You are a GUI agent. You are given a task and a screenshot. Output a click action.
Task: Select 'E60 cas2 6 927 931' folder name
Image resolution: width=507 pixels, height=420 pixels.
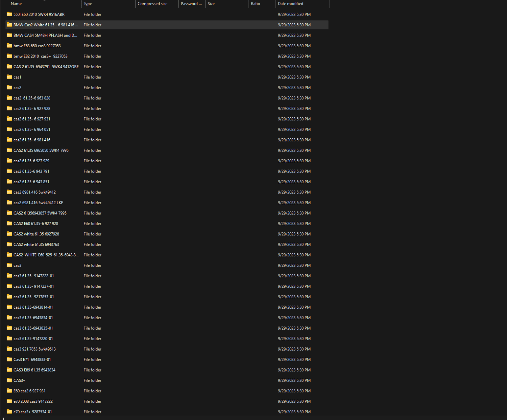(x=29, y=391)
